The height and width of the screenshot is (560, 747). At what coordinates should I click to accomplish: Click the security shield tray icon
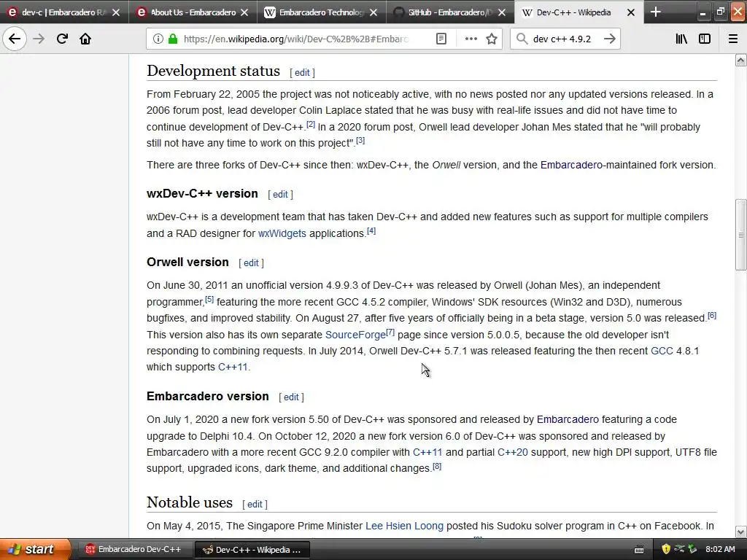(666, 549)
